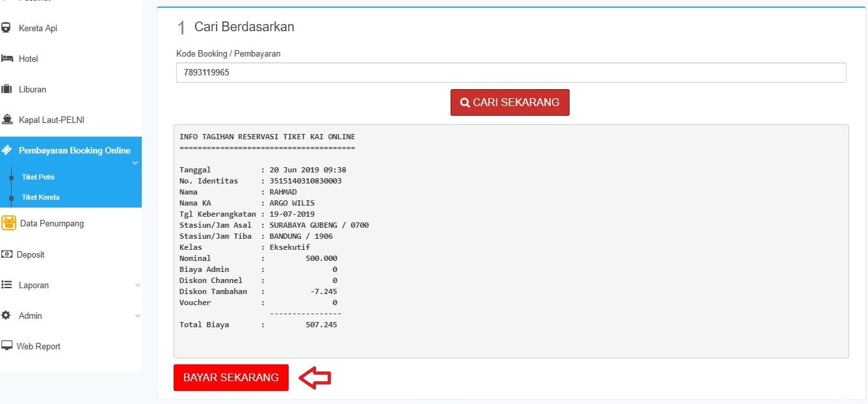Select the Hotel bed icon
This screenshot has width=868, height=404.
pos(7,59)
